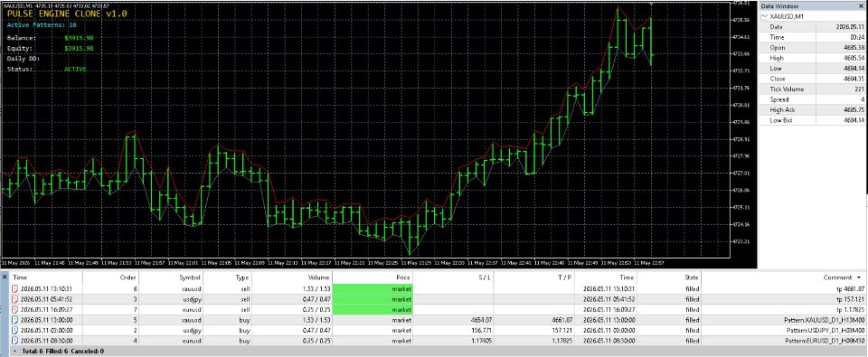Click the Active Patterns: 16 label

click(x=42, y=25)
